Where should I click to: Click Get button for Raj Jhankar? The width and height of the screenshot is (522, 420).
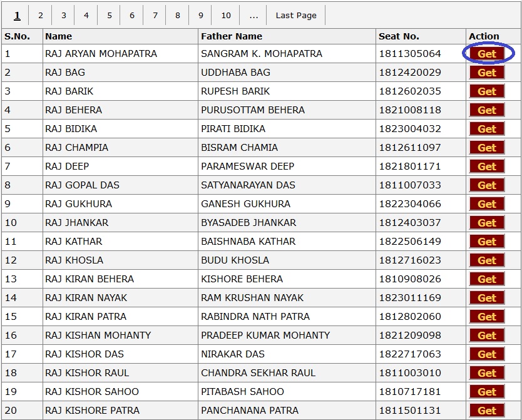click(487, 223)
